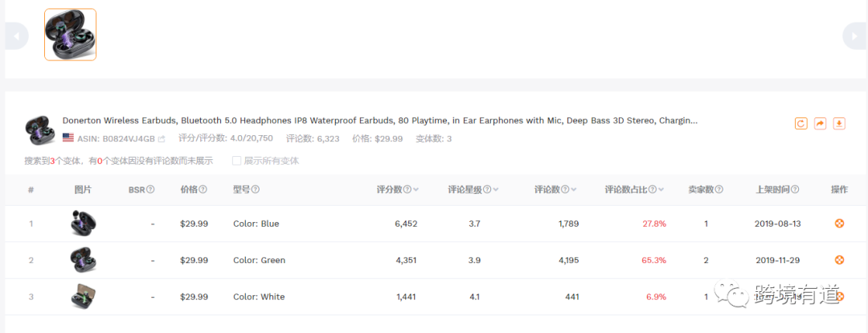Click the share arrow icon
This screenshot has height=333, width=868.
(x=821, y=123)
